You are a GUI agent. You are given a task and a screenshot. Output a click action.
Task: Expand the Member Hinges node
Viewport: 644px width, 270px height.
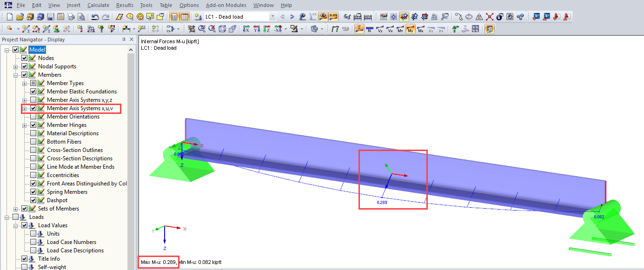(24, 125)
